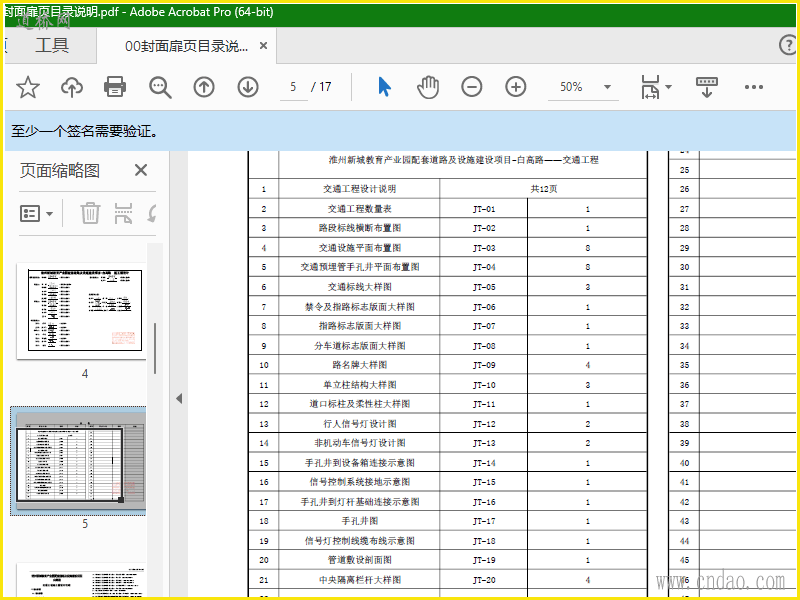Click the table title mentioning 交通工程
800x600 pixels.
pyautogui.click(x=463, y=160)
